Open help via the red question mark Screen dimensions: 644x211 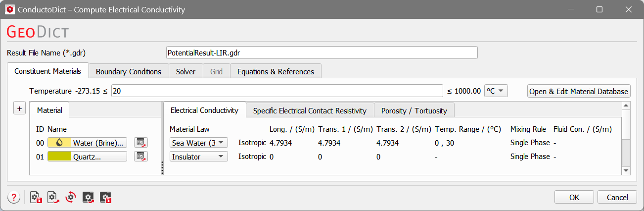pyautogui.click(x=13, y=197)
